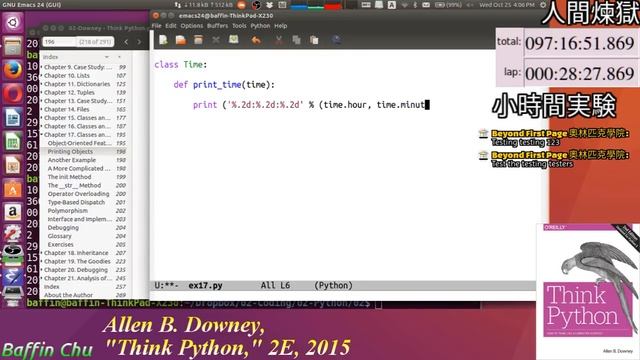
Task: Close the Index side pane
Action: pos(120,57)
